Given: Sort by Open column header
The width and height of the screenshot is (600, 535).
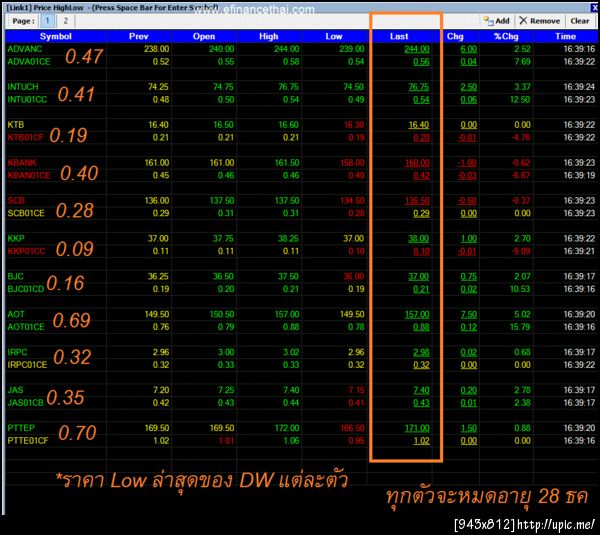Looking at the screenshot, I should click(x=204, y=36).
